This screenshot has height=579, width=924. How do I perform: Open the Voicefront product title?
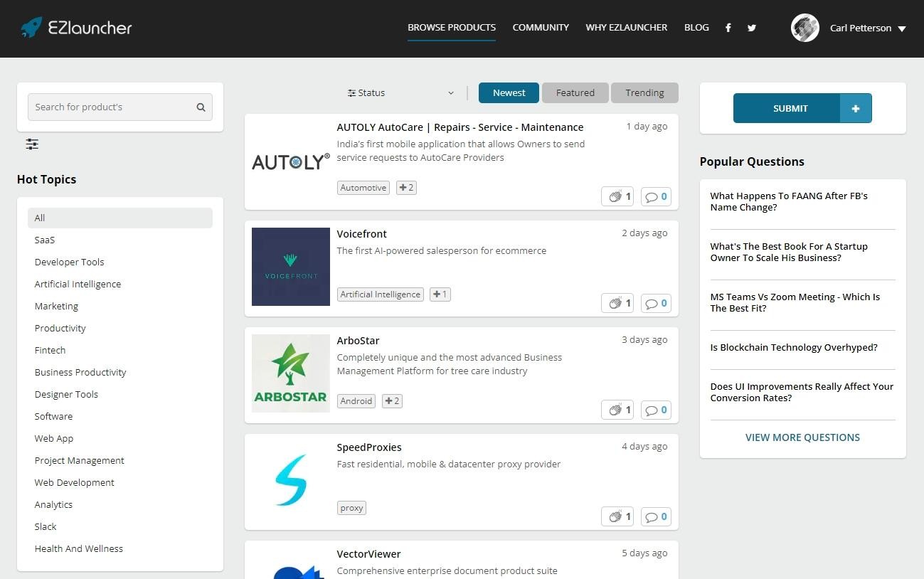pos(362,234)
